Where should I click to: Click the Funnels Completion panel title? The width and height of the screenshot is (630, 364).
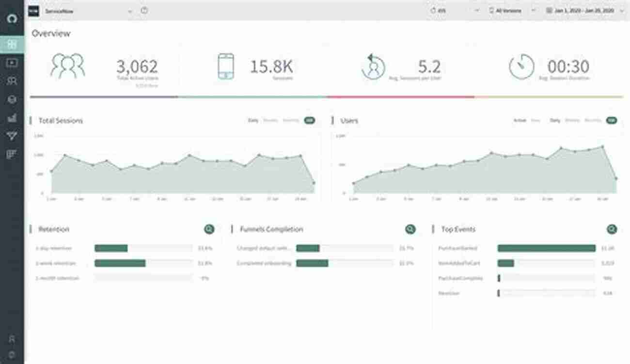pyautogui.click(x=271, y=229)
